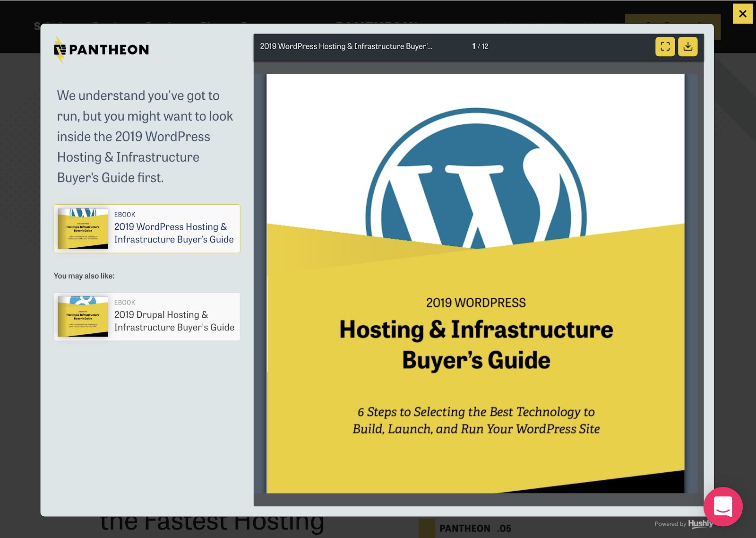Select the WordPress ebook cover thumbnail

point(83,229)
